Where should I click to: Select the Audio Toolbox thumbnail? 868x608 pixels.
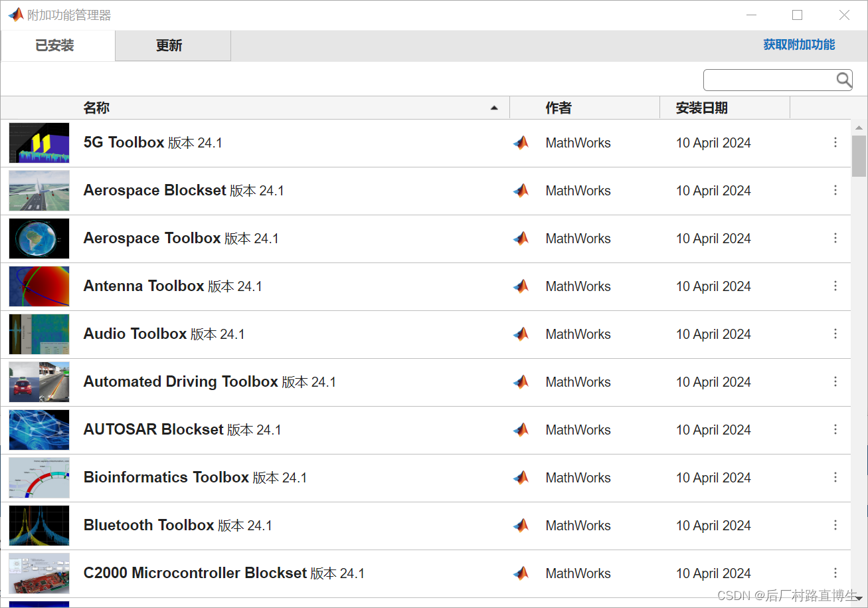coord(39,334)
